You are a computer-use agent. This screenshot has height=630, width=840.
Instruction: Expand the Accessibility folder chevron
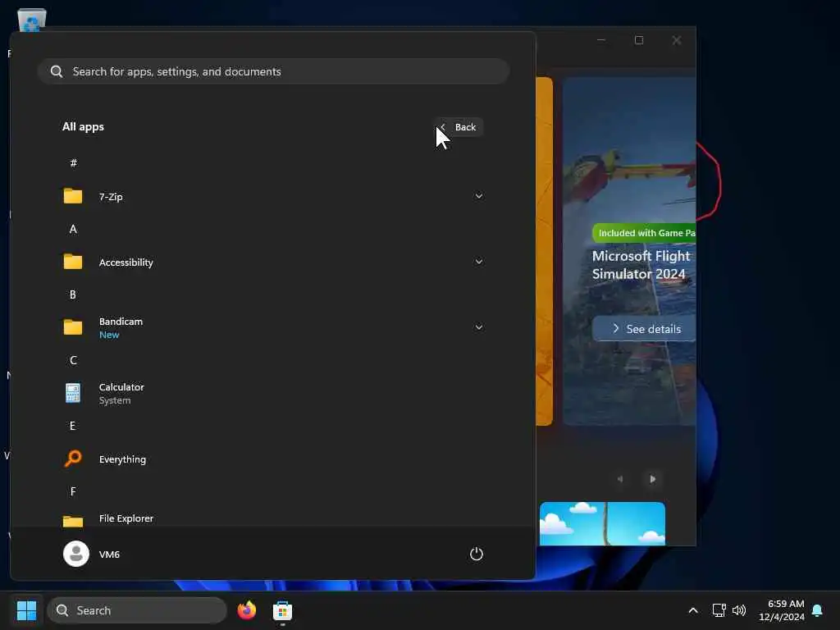pyautogui.click(x=479, y=262)
